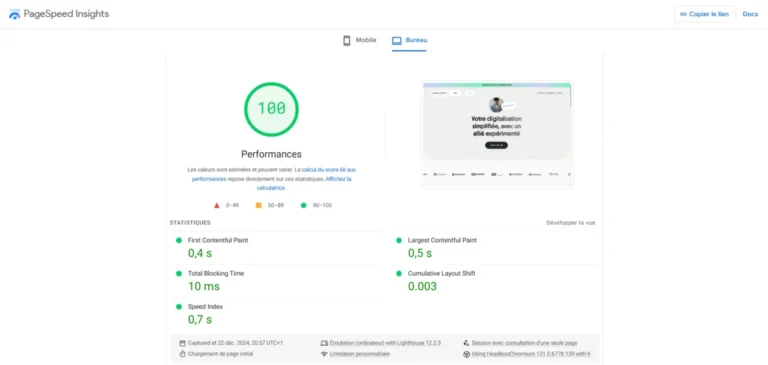The width and height of the screenshot is (768, 365).
Task: Click the Captured at 22 déc. 2024 text
Action: click(x=235, y=343)
